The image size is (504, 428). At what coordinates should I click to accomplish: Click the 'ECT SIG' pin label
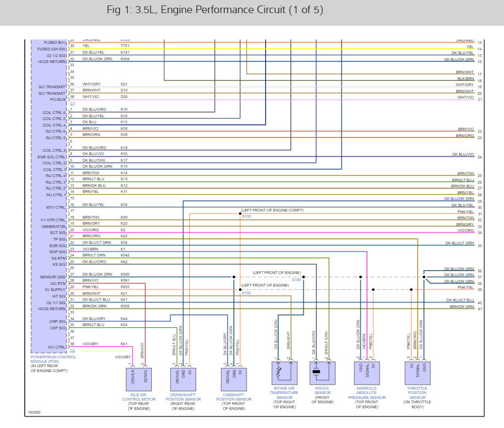[x=58, y=232]
